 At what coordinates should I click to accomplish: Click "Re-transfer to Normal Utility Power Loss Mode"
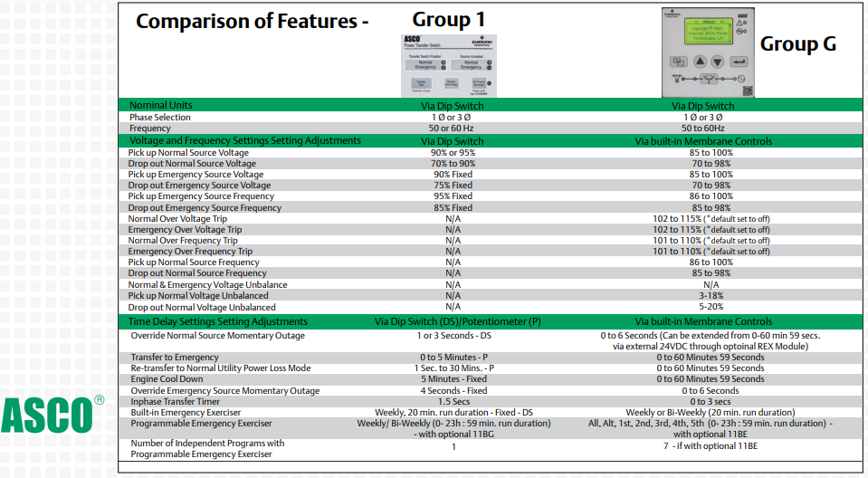tap(221, 368)
